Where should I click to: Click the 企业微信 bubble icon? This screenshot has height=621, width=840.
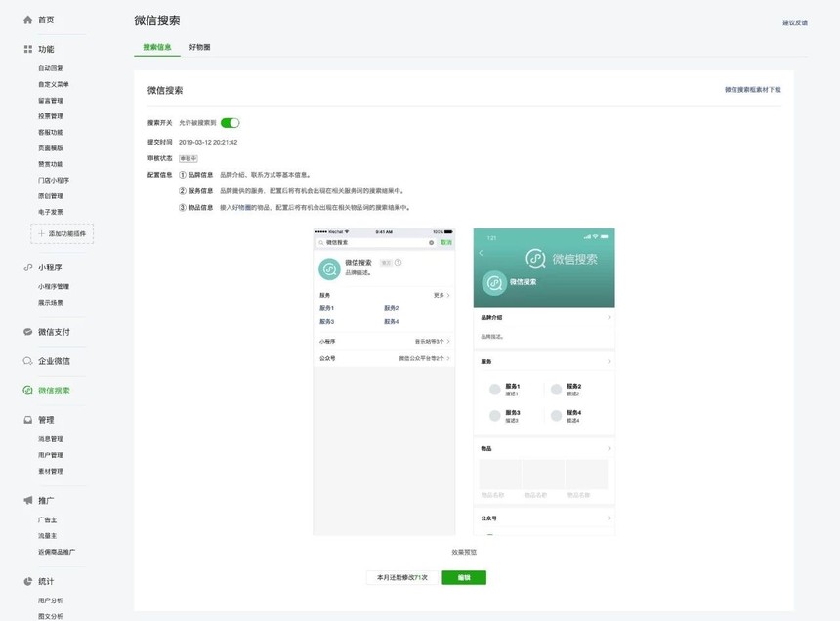pyautogui.click(x=28, y=361)
